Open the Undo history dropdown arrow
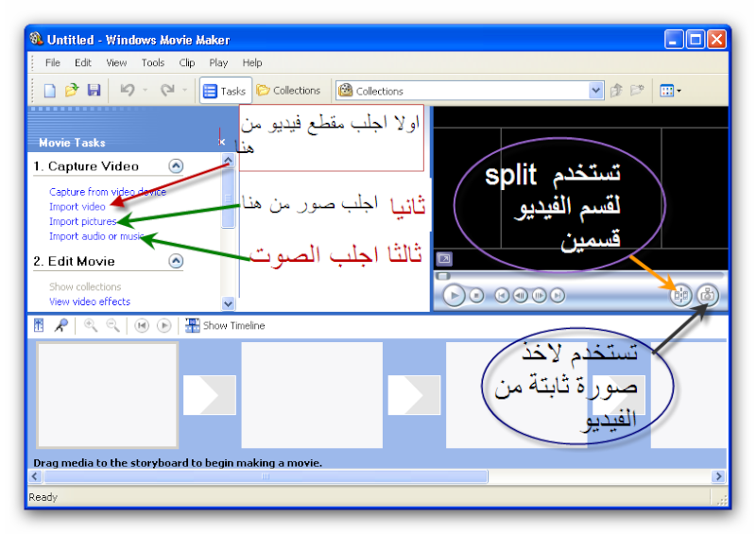 tap(146, 90)
